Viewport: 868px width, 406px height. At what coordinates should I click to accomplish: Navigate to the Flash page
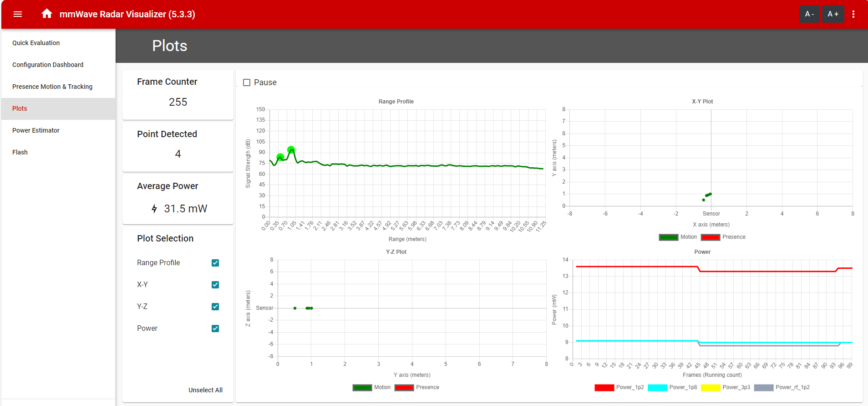tap(20, 152)
